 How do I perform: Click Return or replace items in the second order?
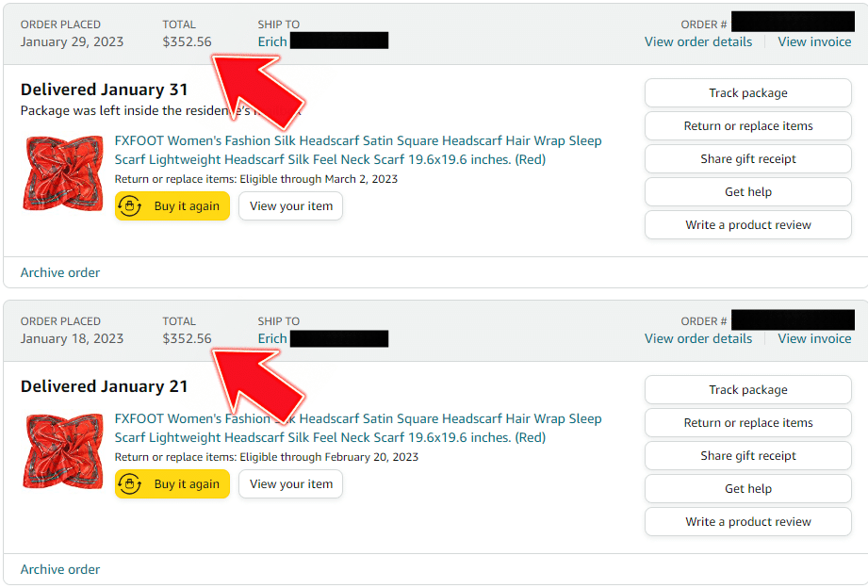748,423
